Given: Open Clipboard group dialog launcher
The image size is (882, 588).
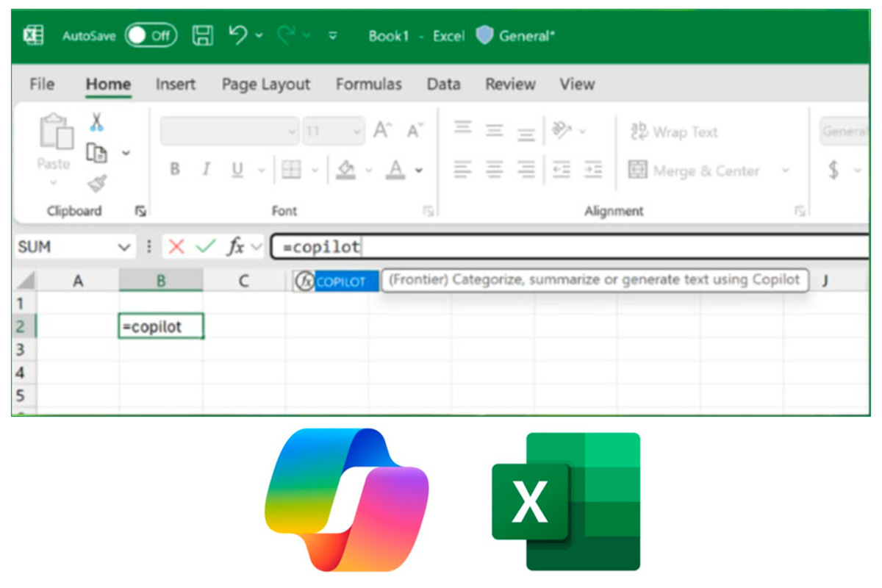Looking at the screenshot, I should point(140,212).
